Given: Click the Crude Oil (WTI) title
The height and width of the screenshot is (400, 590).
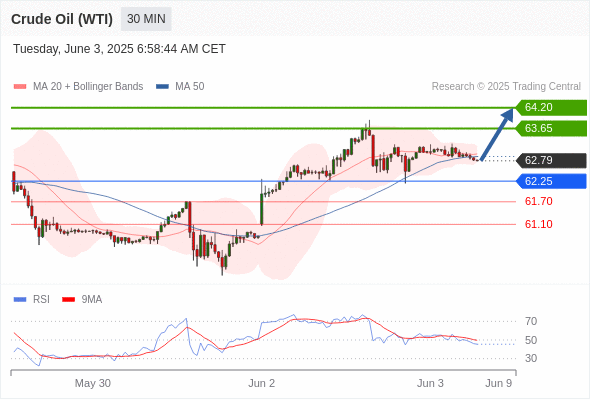Looking at the screenshot, I should coord(62,19).
